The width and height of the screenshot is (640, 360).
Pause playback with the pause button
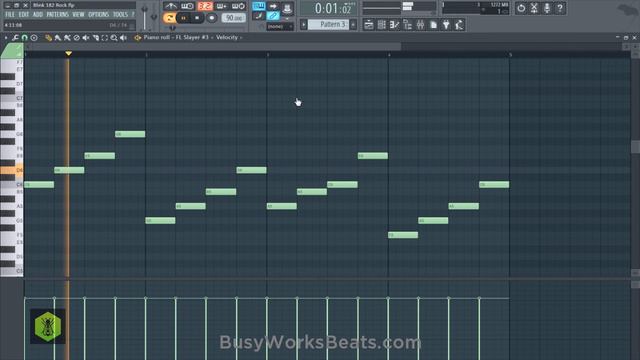tap(183, 18)
